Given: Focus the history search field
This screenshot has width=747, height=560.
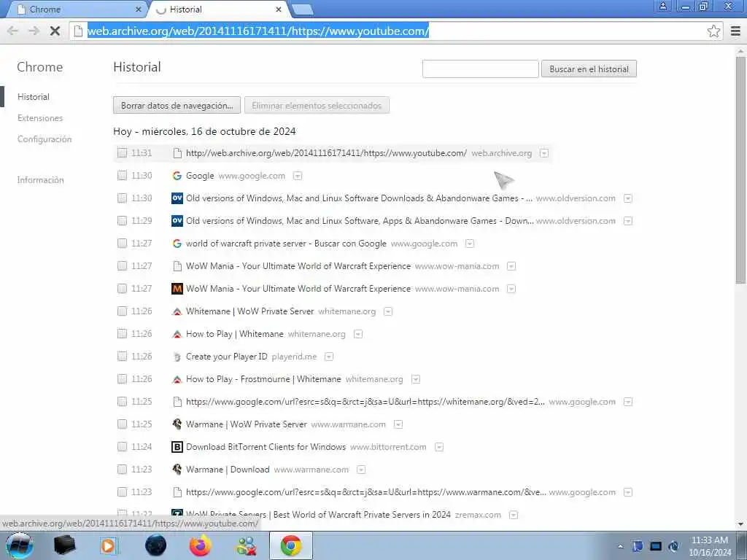Looking at the screenshot, I should coord(480,69).
